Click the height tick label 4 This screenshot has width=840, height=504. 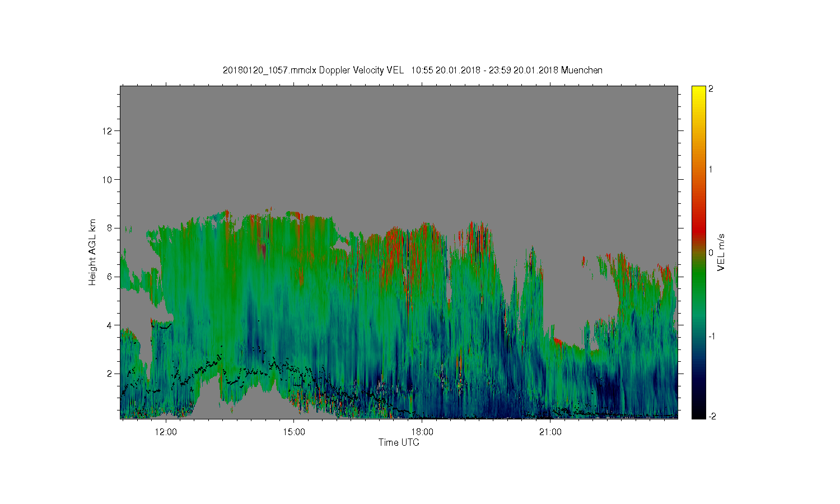110,325
